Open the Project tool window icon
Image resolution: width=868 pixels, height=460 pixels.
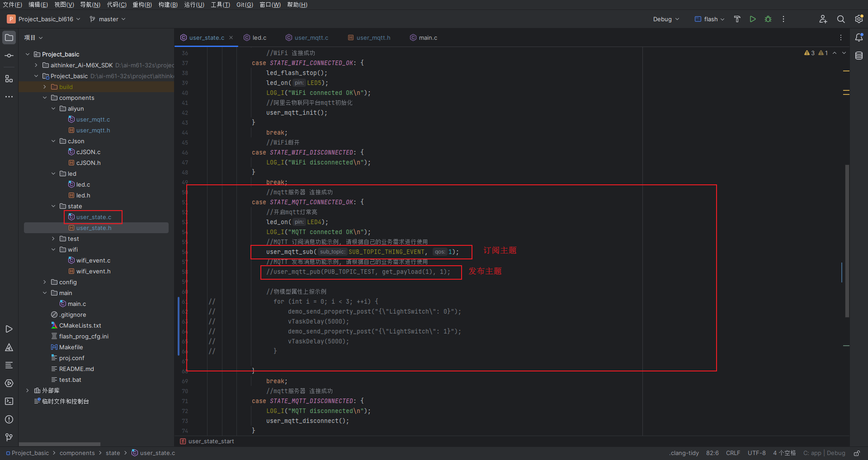[x=9, y=38]
